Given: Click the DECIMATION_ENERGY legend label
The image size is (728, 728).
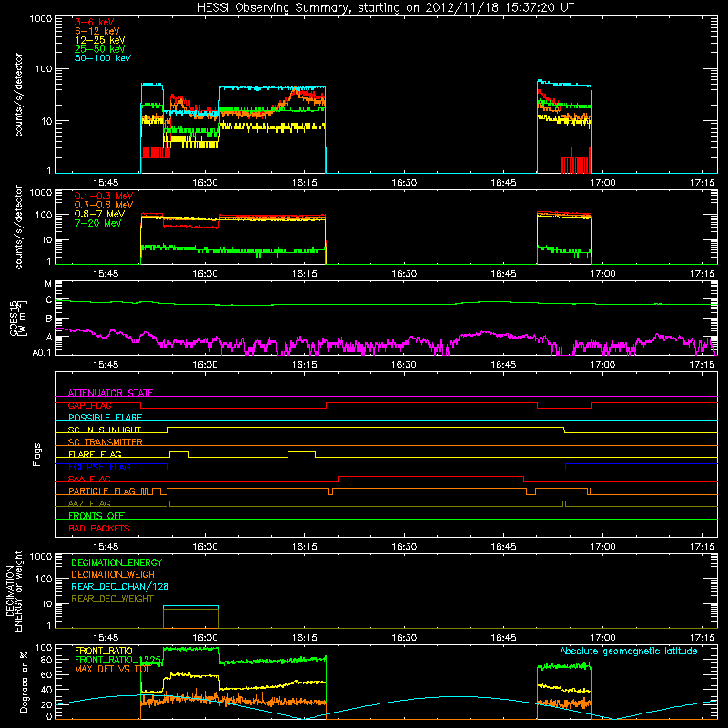Looking at the screenshot, I should pyautogui.click(x=116, y=562).
